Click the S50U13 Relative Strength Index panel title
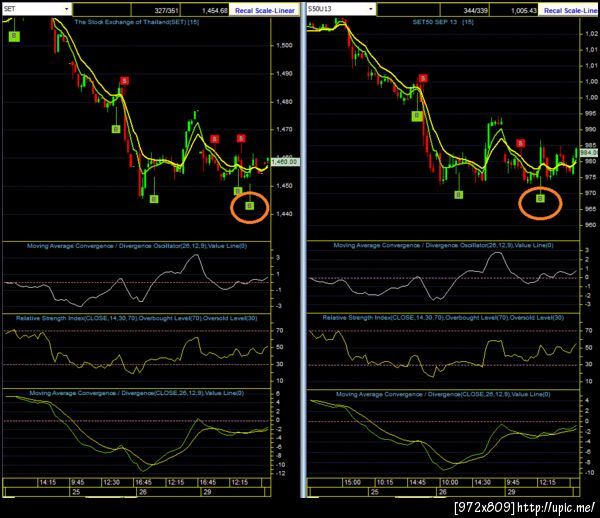This screenshot has width=600, height=518. click(x=443, y=318)
